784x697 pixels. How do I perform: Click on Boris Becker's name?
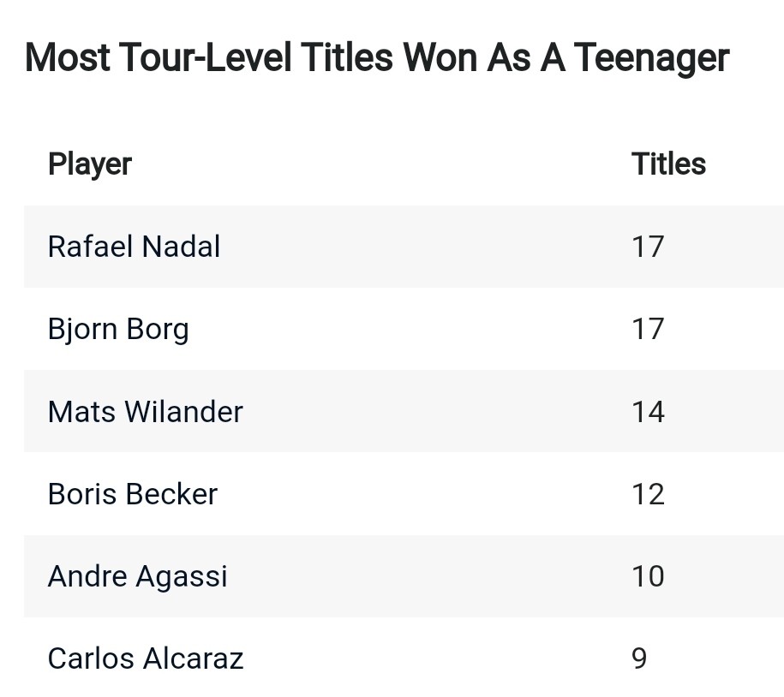(133, 494)
